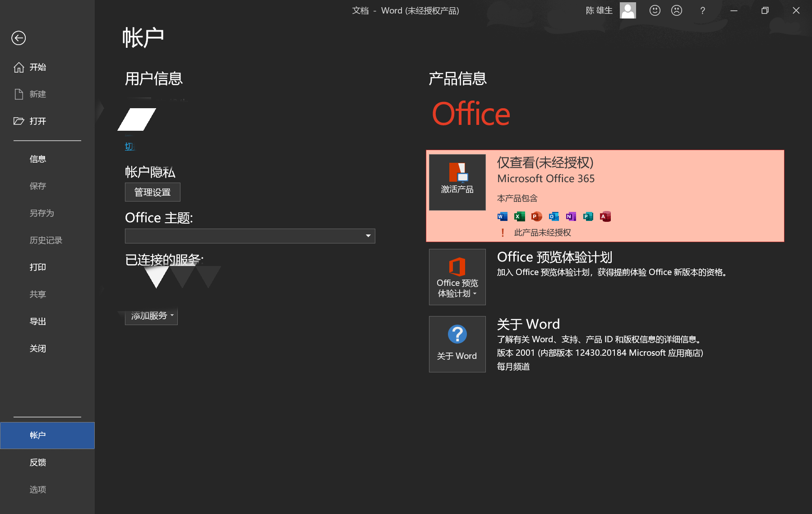Click the account avatar in title bar
The width and height of the screenshot is (812, 514).
click(x=627, y=10)
